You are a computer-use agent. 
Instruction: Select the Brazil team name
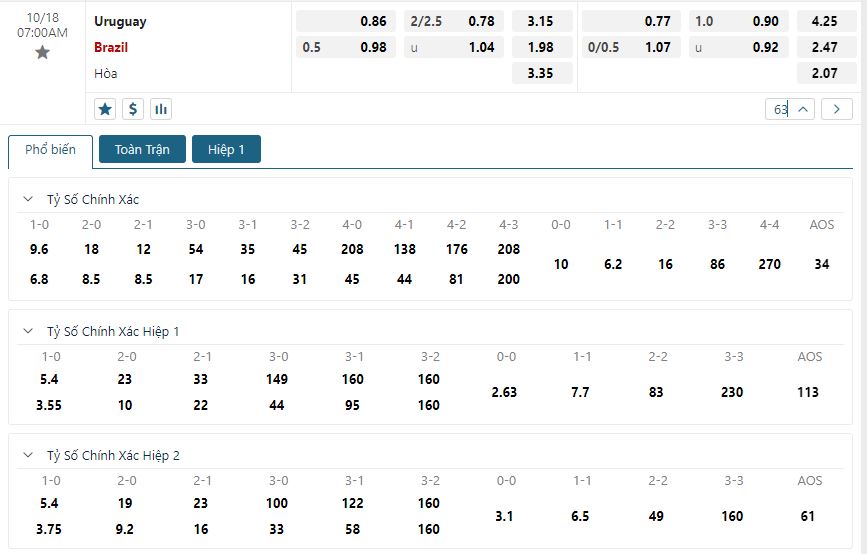click(x=111, y=48)
